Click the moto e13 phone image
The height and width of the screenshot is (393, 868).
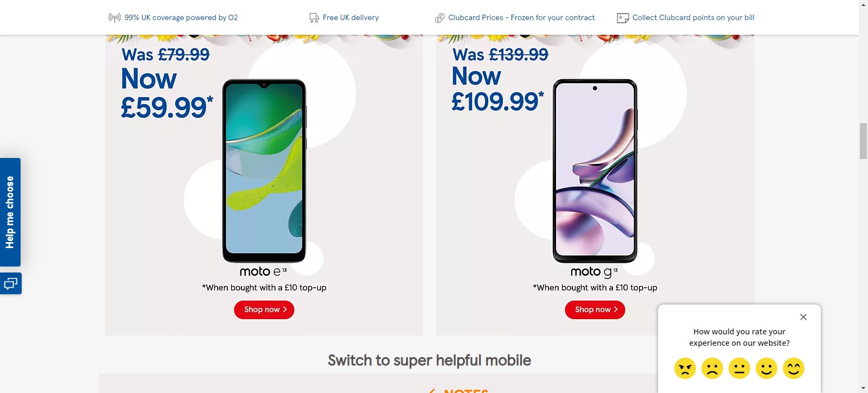[264, 171]
